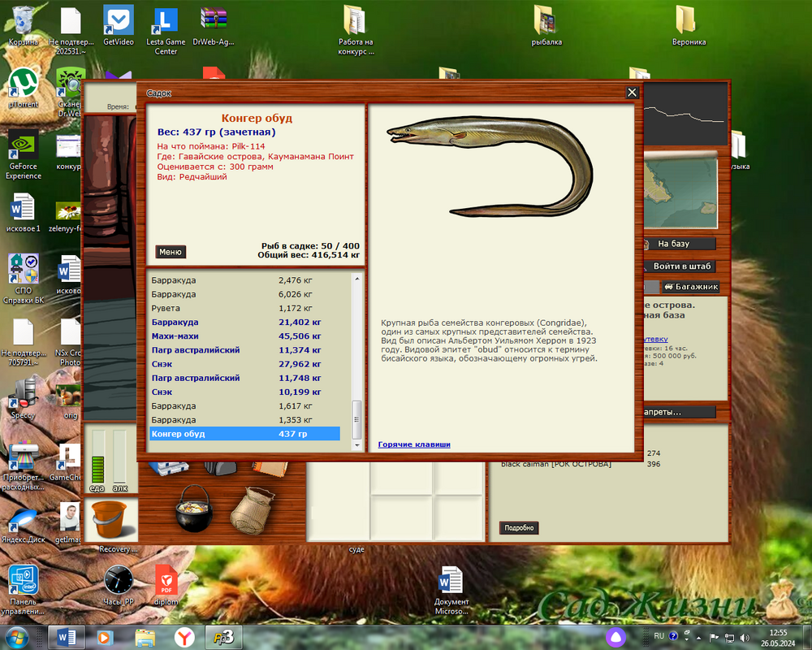This screenshot has width=812, height=650.
Task: Click the bait bucket icon
Action: [x=110, y=519]
